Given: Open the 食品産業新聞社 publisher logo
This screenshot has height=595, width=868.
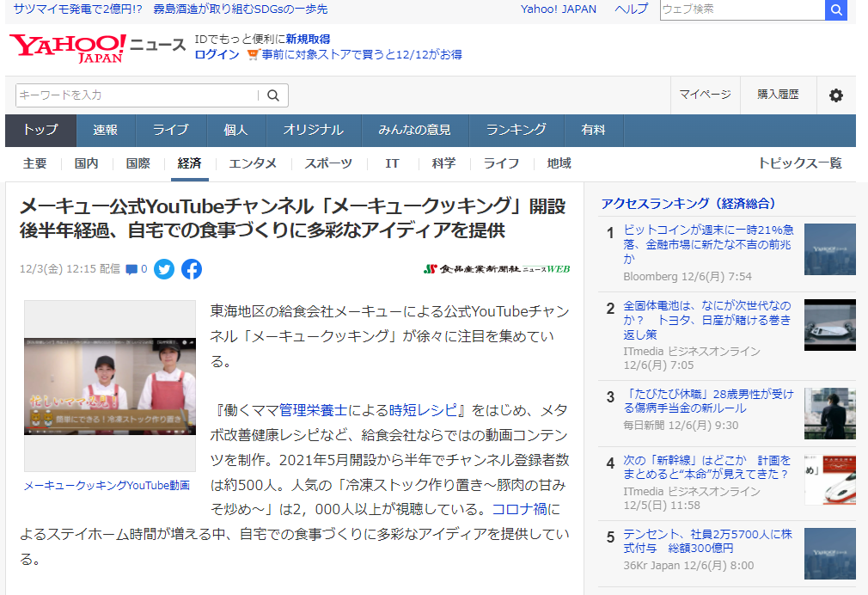Looking at the screenshot, I should click(497, 269).
